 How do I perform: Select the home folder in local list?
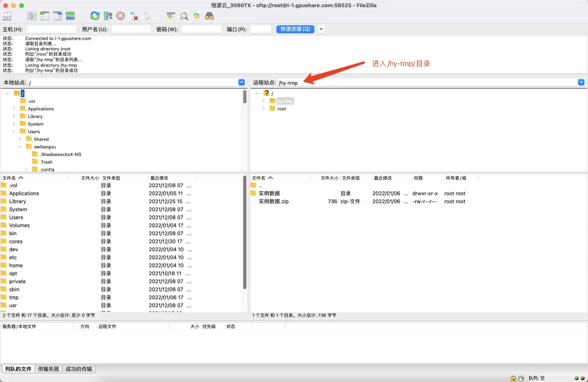(16, 266)
